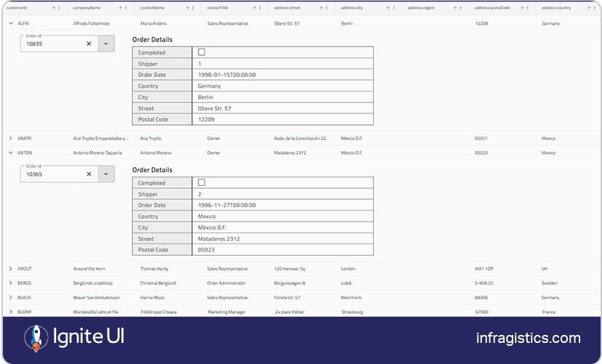Expand the ANATR customer row
This screenshot has width=602, height=364.
pyautogui.click(x=10, y=138)
